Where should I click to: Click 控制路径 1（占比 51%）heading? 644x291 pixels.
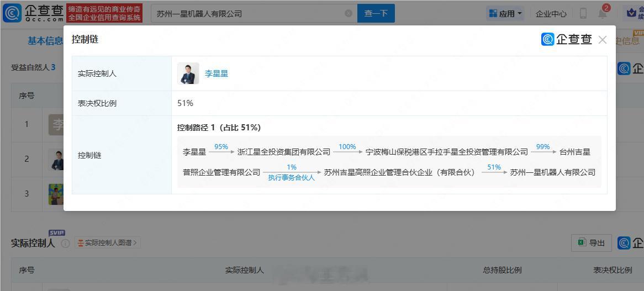pos(219,128)
